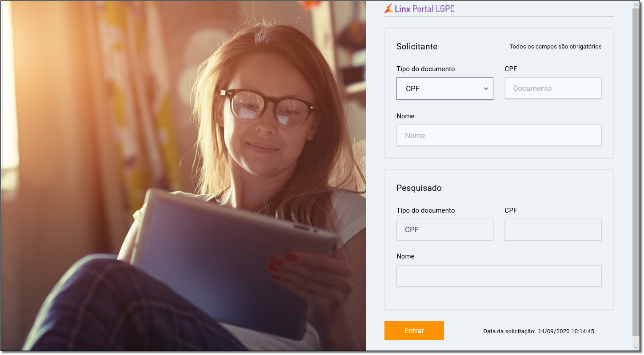Click the Pesquisado Tipo do documento field

(x=445, y=230)
